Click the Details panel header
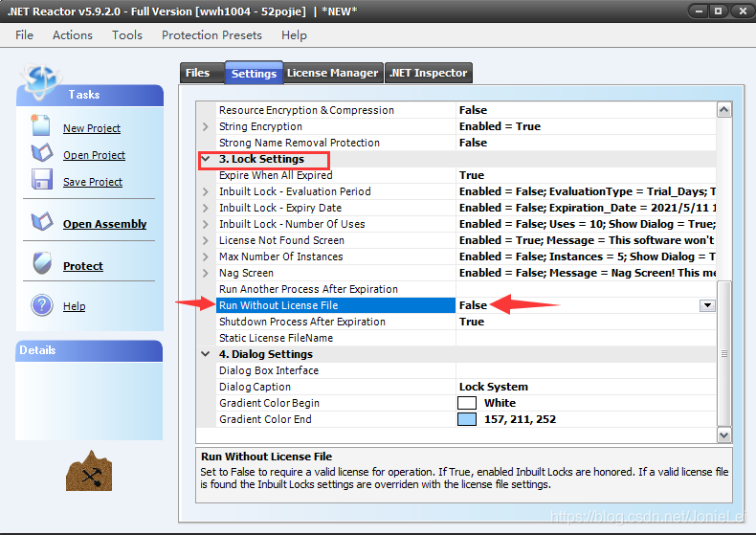The image size is (756, 535). click(89, 351)
